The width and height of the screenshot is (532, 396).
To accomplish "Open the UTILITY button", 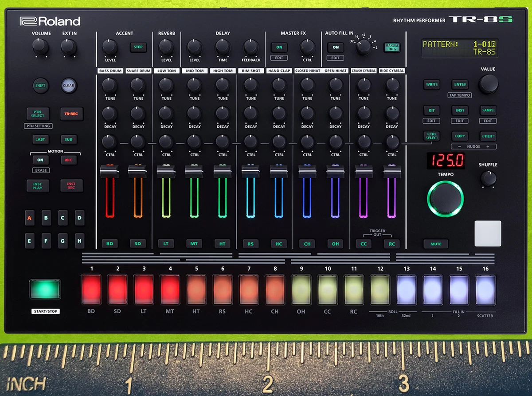I will 488,136.
